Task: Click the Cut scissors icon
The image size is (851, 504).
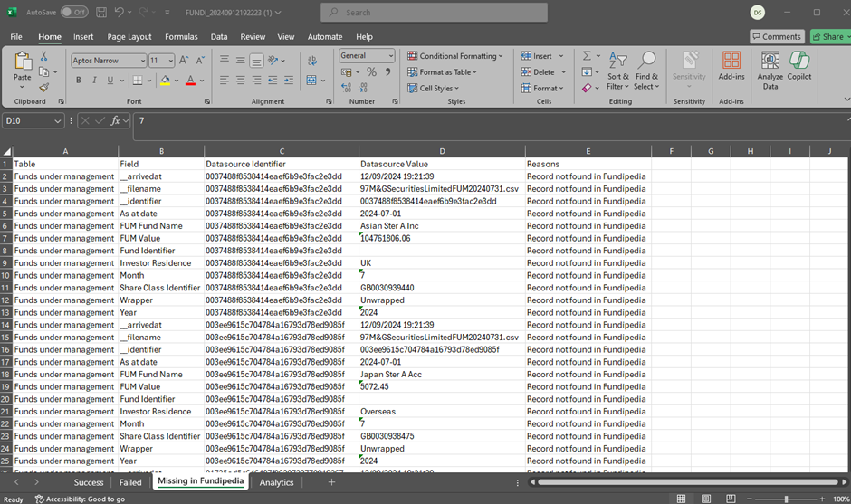Action: click(x=43, y=56)
